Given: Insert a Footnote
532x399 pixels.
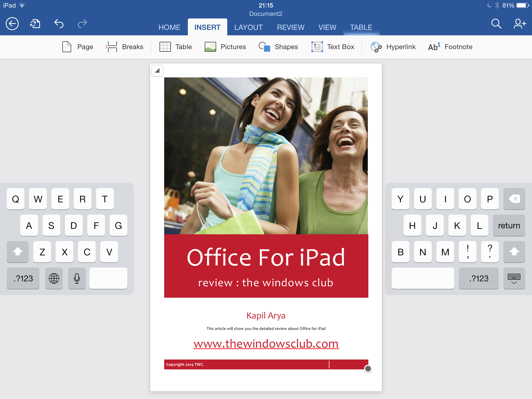Looking at the screenshot, I should pos(450,47).
